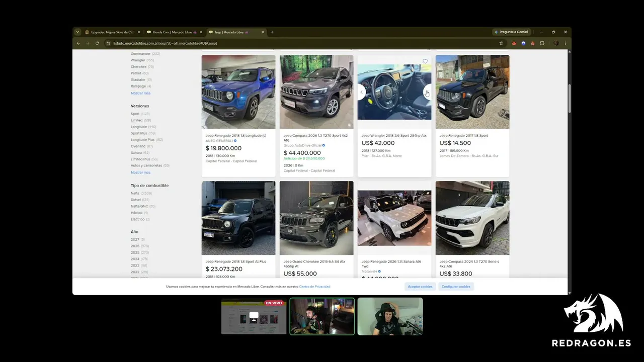Click the $ 19.800.000 price
The height and width of the screenshot is (362, 644).
pos(223,148)
